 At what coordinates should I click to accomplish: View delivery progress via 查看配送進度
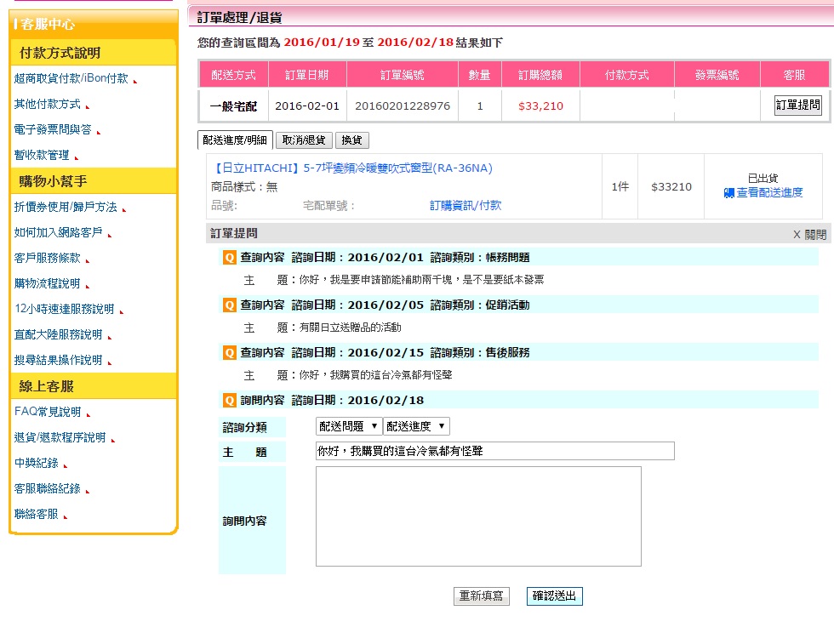tap(769, 192)
